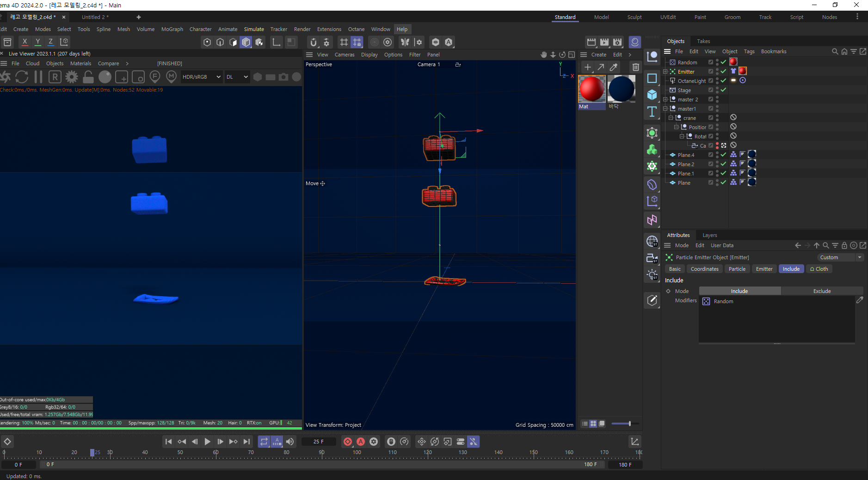Image resolution: width=868 pixels, height=480 pixels.
Task: Toggle Y axis lock
Action: point(38,42)
